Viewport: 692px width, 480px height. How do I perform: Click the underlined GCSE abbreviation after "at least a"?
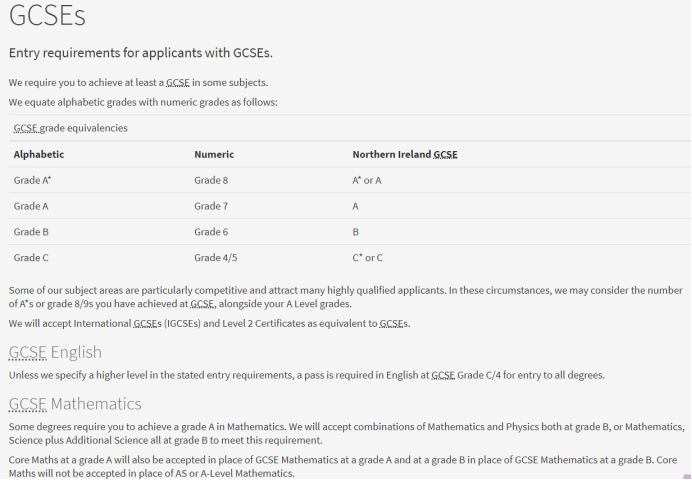(178, 82)
